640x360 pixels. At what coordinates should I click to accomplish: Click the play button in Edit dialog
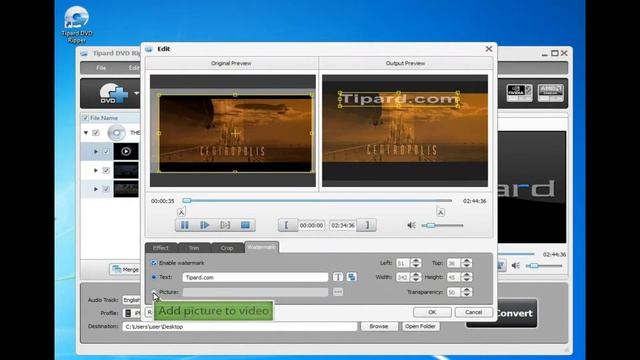[205, 225]
